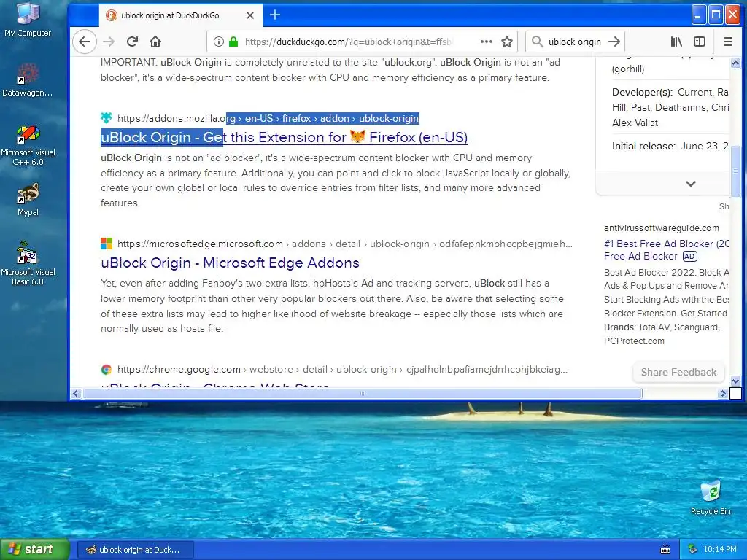Submit search with the arrow button
The height and width of the screenshot is (560, 747).
(x=614, y=42)
